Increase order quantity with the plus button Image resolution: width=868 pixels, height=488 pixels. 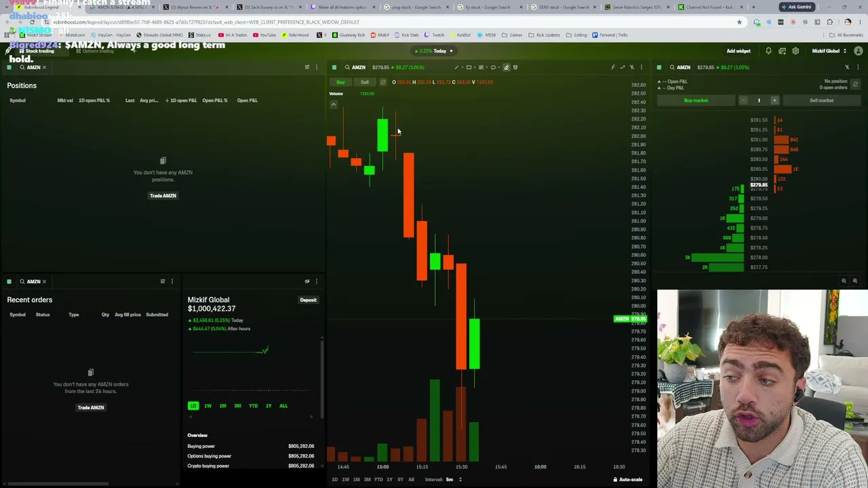click(x=774, y=100)
